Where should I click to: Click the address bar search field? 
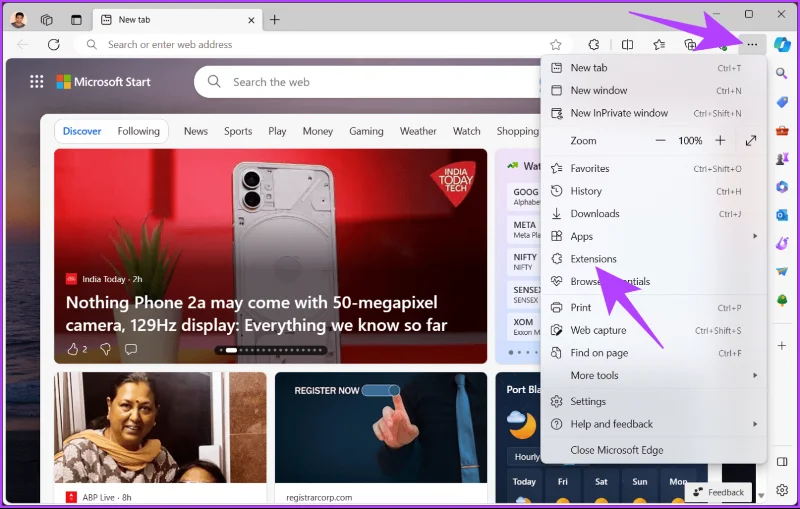click(321, 45)
